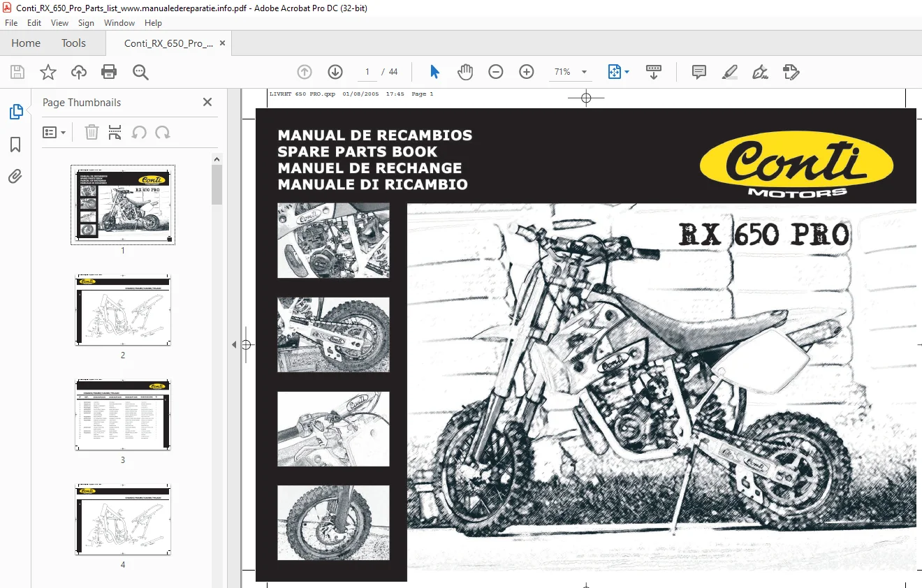Switch to the Home tab

click(26, 43)
